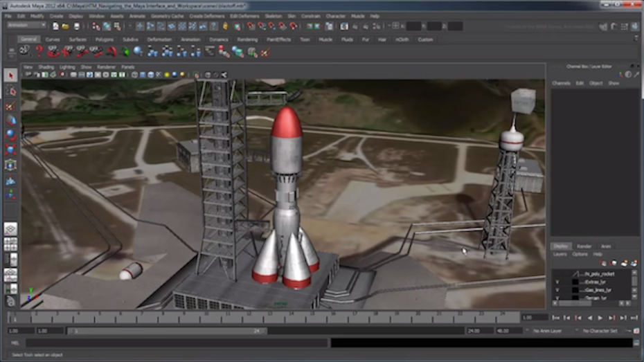Click the Lasso Select tool
The height and width of the screenshot is (362, 644).
(x=10, y=91)
